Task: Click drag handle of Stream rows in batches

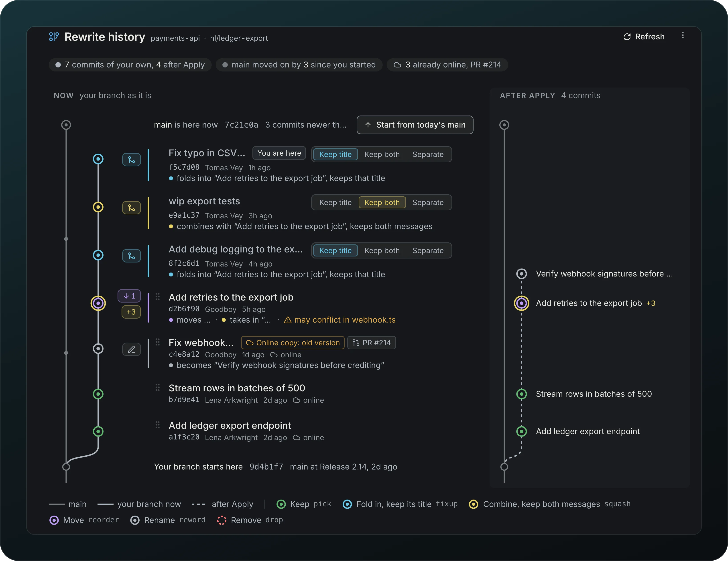Action: [158, 387]
